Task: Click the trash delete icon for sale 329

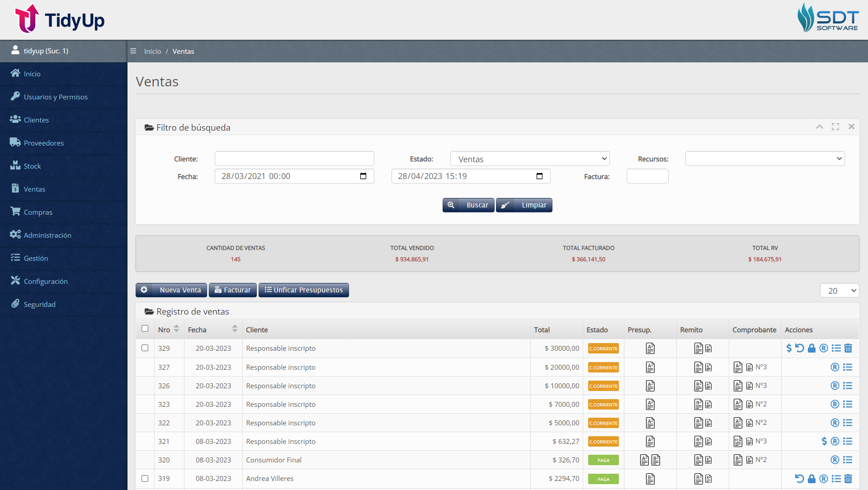Action: pyautogui.click(x=848, y=348)
